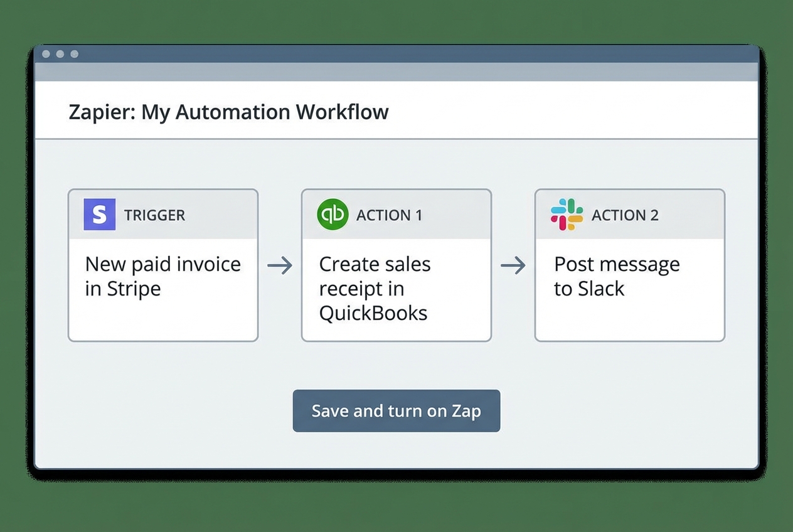Click the gray toolbar area below the titlebar

click(x=396, y=70)
